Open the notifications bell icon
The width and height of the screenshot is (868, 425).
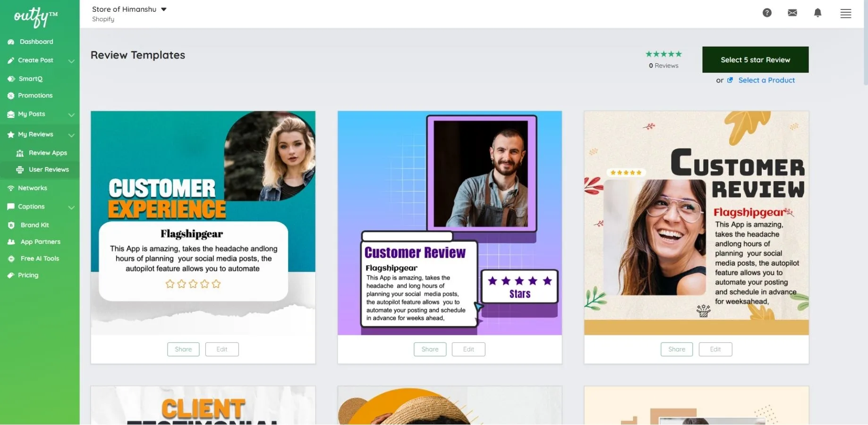pos(817,13)
